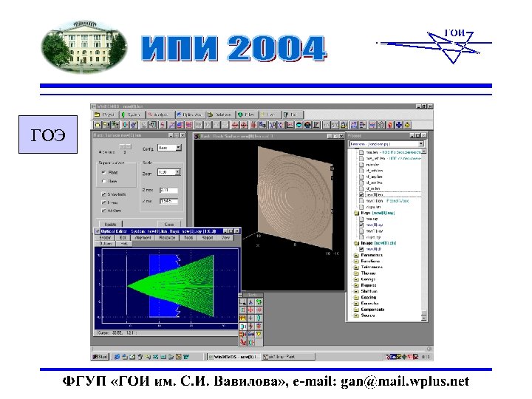Click the red flame-like toolbar icon
The image size is (532, 399).
point(390,125)
